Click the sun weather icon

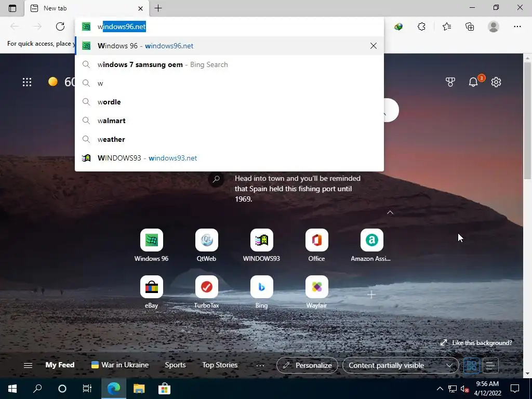click(x=53, y=82)
